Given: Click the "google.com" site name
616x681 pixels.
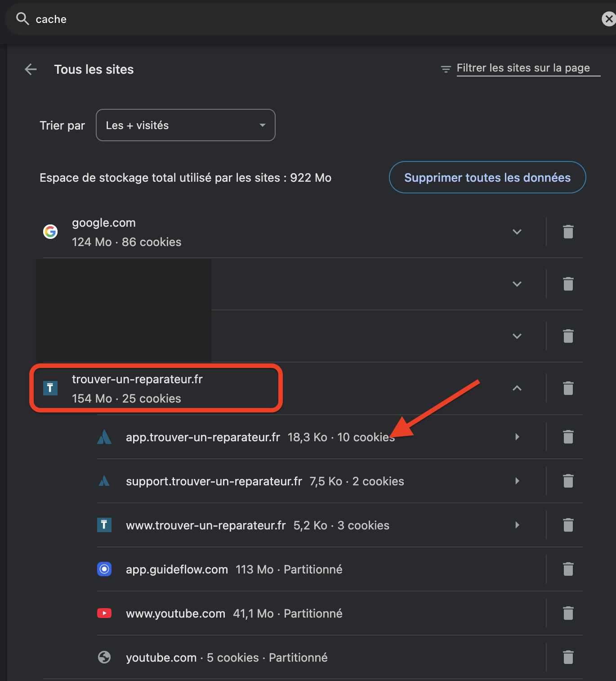Looking at the screenshot, I should [x=104, y=223].
